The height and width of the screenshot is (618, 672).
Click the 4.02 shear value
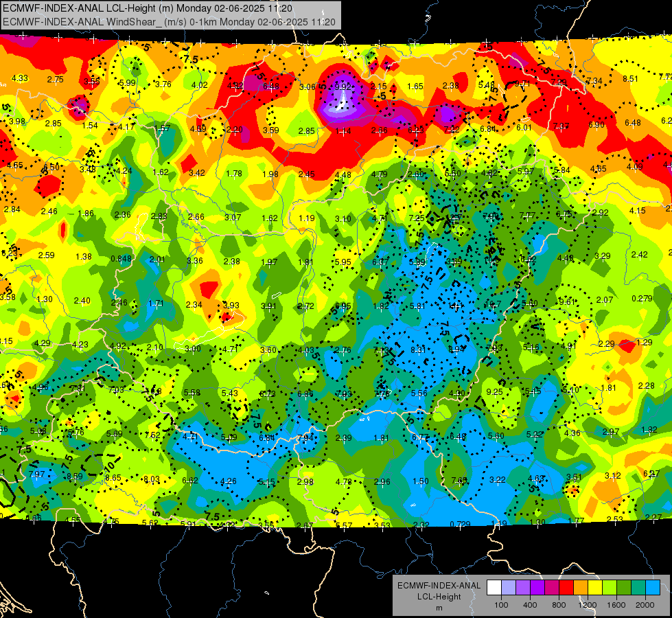(x=200, y=85)
